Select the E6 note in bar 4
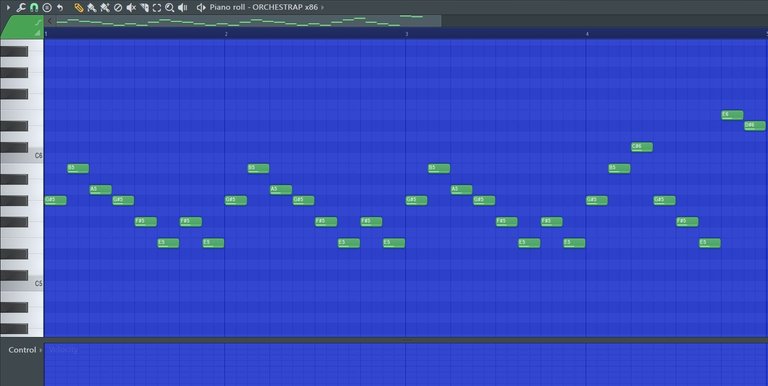The image size is (768, 386). pos(732,115)
